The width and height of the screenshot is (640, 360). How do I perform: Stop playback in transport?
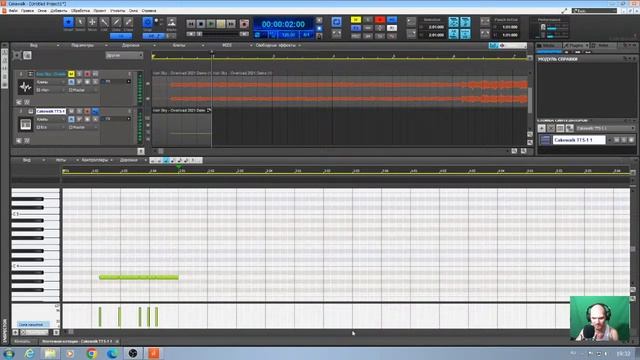pyautogui.click(x=201, y=24)
